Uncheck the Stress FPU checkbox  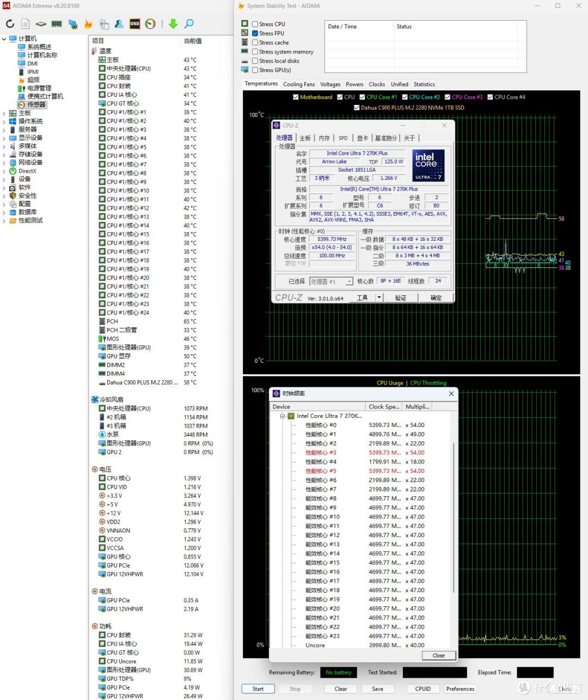[x=255, y=33]
